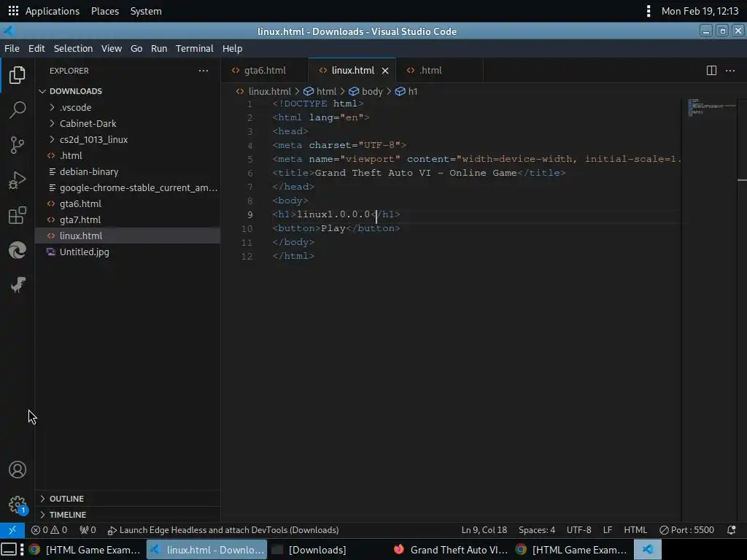Image resolution: width=747 pixels, height=560 pixels.
Task: Click the Port : 5500 Live Server indicator
Action: point(686,530)
